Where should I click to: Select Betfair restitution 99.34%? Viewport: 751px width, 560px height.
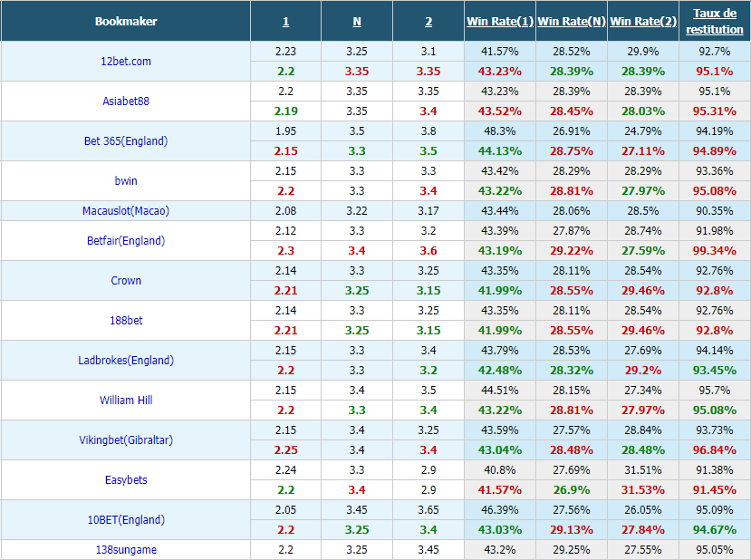715,250
